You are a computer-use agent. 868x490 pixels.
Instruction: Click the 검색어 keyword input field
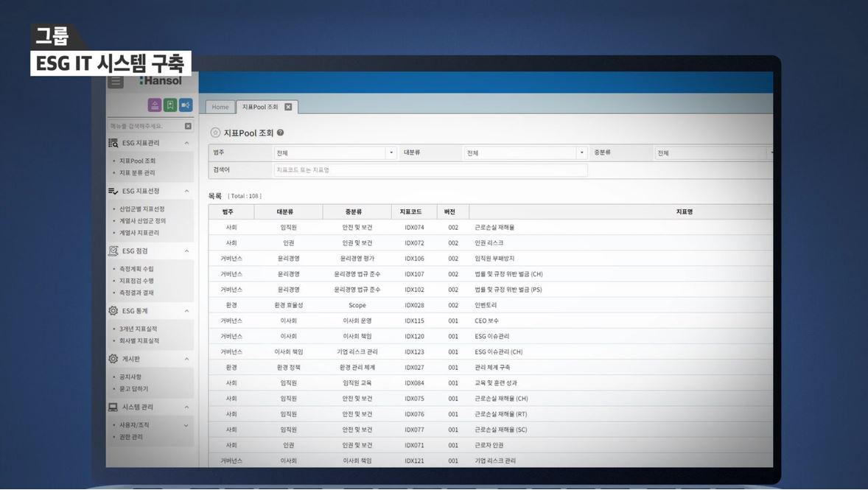tap(430, 170)
